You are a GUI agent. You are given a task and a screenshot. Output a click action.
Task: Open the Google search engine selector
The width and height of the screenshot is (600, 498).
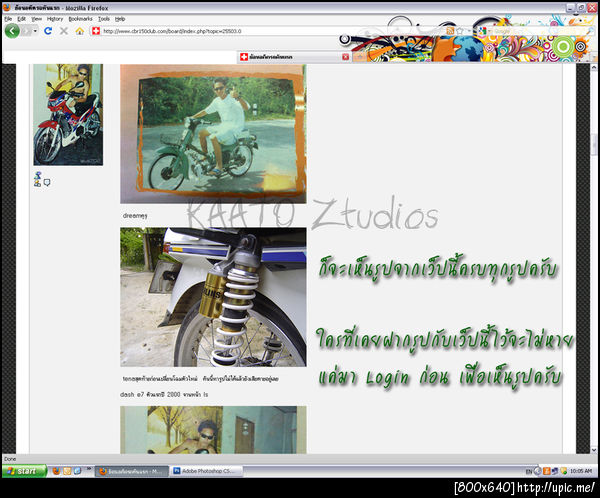483,31
